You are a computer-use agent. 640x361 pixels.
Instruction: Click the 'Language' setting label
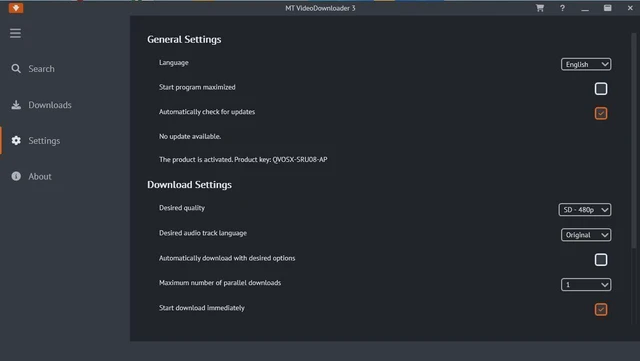pyautogui.click(x=173, y=62)
